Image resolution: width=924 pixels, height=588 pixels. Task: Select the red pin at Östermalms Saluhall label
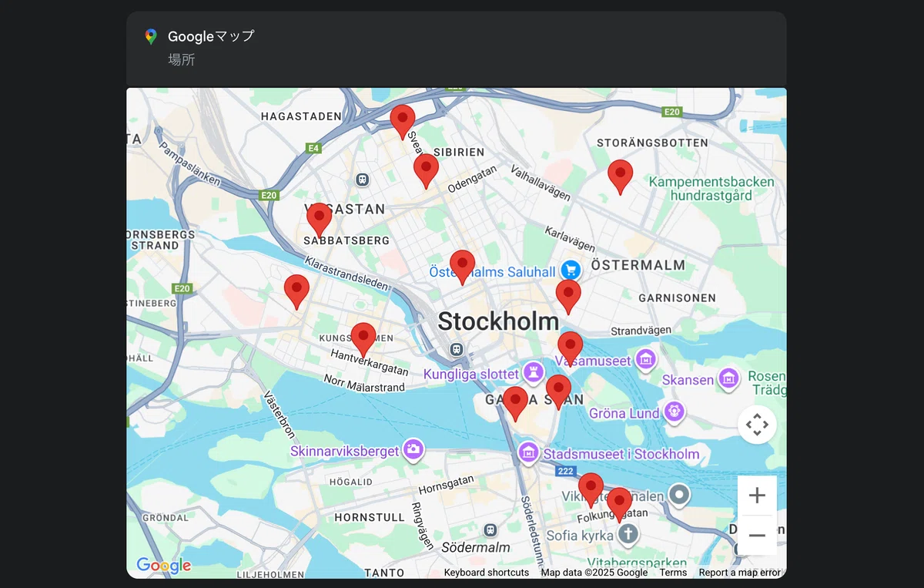pyautogui.click(x=462, y=268)
